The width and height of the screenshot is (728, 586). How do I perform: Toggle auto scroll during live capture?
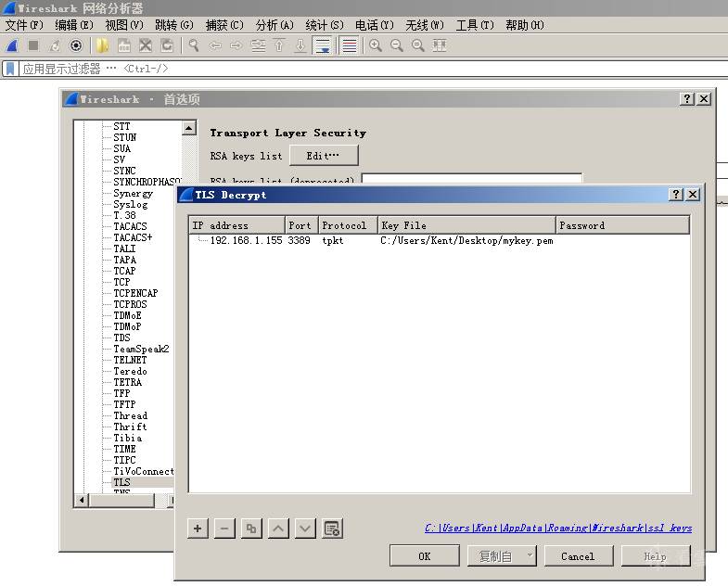click(x=323, y=45)
